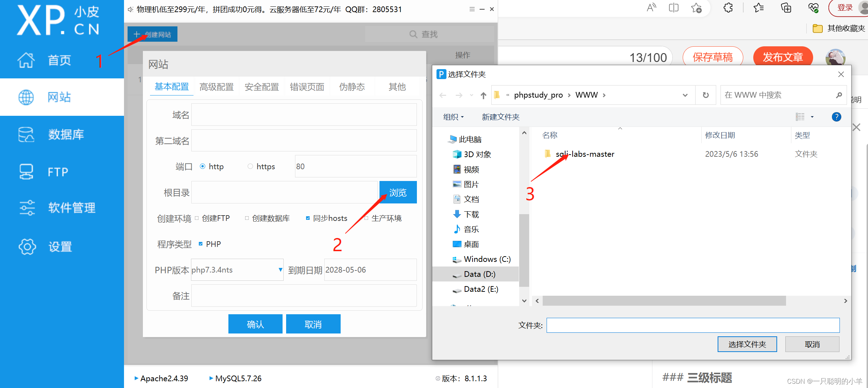Open the view options dropdown arrow

[812, 117]
